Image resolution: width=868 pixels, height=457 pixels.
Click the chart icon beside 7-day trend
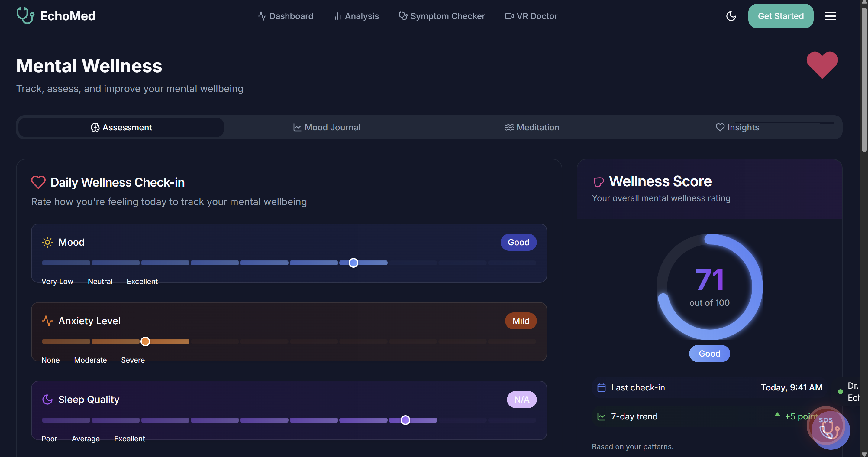pos(601,416)
